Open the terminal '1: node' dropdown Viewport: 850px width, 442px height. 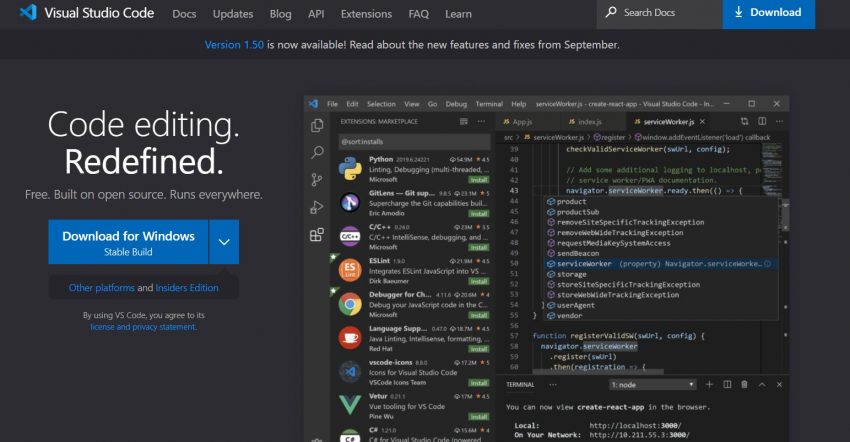(x=653, y=385)
